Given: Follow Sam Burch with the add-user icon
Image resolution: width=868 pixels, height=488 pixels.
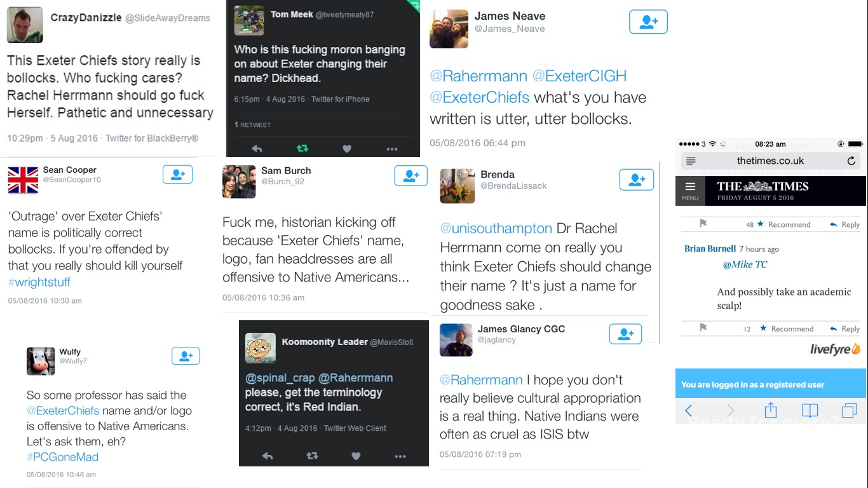Looking at the screenshot, I should click(x=410, y=175).
